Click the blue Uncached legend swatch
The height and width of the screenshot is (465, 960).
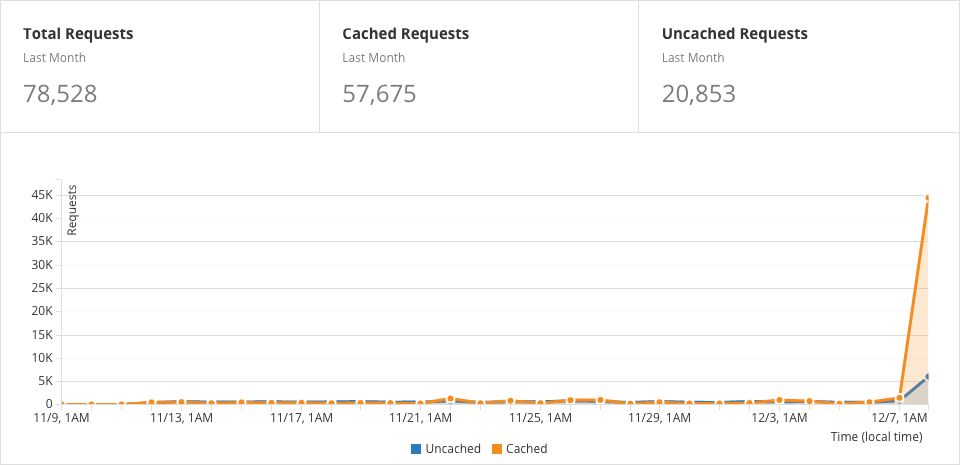point(416,449)
